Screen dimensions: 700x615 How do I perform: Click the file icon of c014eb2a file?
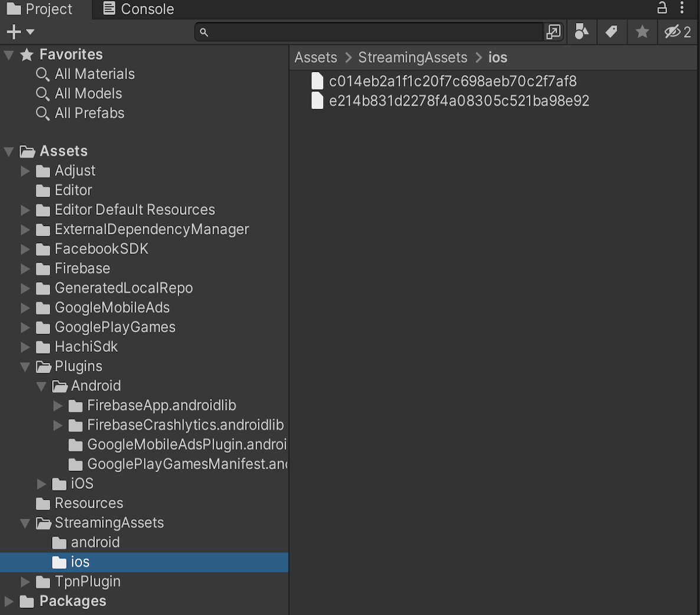tap(317, 81)
